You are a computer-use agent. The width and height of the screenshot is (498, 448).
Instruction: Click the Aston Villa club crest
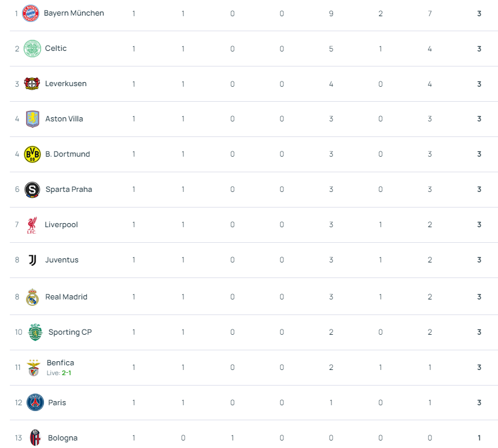[x=32, y=119]
